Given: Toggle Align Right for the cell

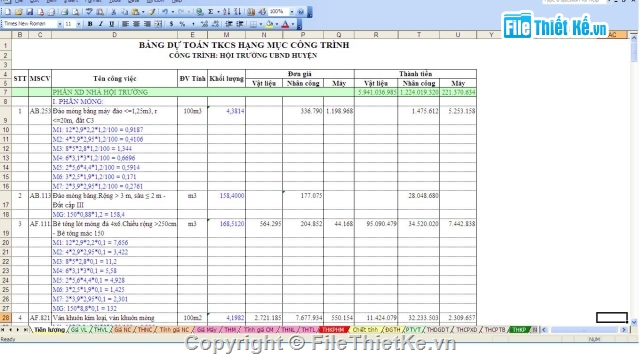Looking at the screenshot, I should [147, 24].
